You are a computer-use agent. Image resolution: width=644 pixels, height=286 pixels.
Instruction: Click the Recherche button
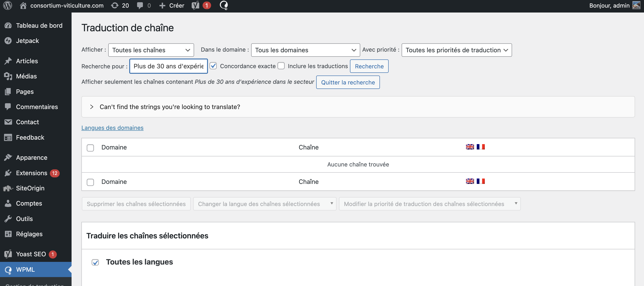369,66
